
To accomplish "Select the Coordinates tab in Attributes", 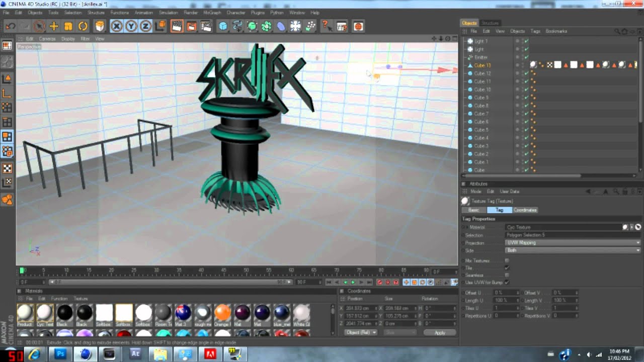I will coord(525,210).
